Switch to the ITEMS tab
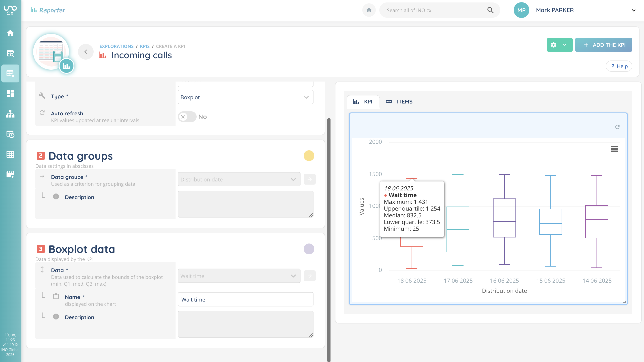This screenshot has width=644, height=362. (x=399, y=101)
